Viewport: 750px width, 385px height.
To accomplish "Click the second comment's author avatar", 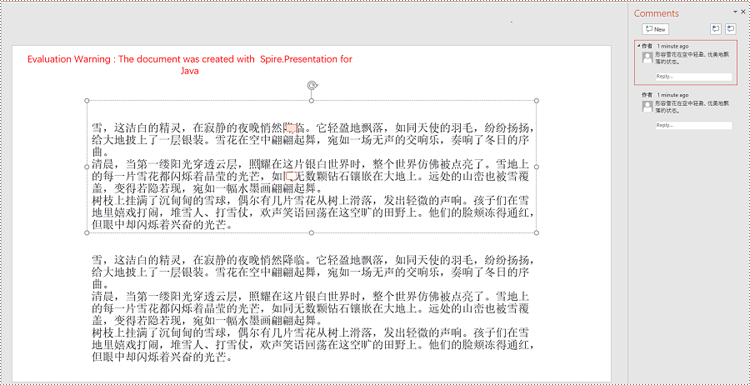I will pyautogui.click(x=647, y=106).
